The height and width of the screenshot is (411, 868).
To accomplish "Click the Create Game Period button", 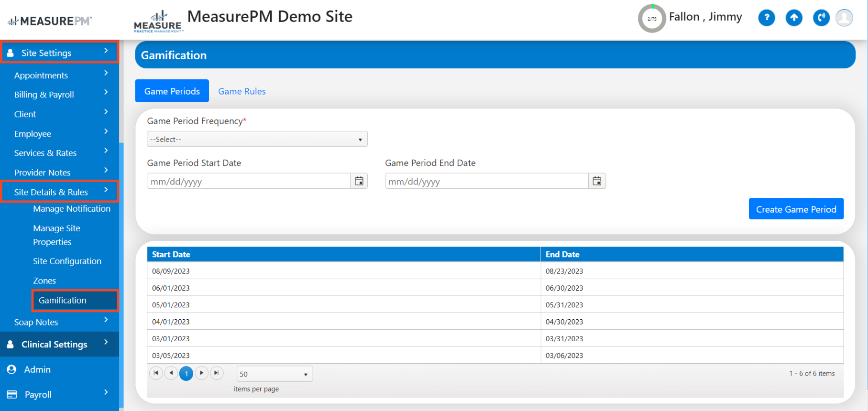I will tap(796, 209).
